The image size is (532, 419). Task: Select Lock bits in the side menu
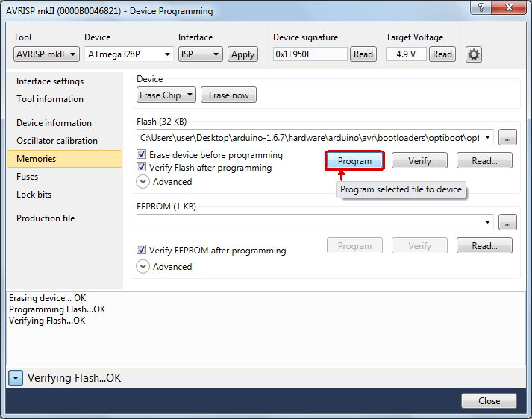pos(34,195)
